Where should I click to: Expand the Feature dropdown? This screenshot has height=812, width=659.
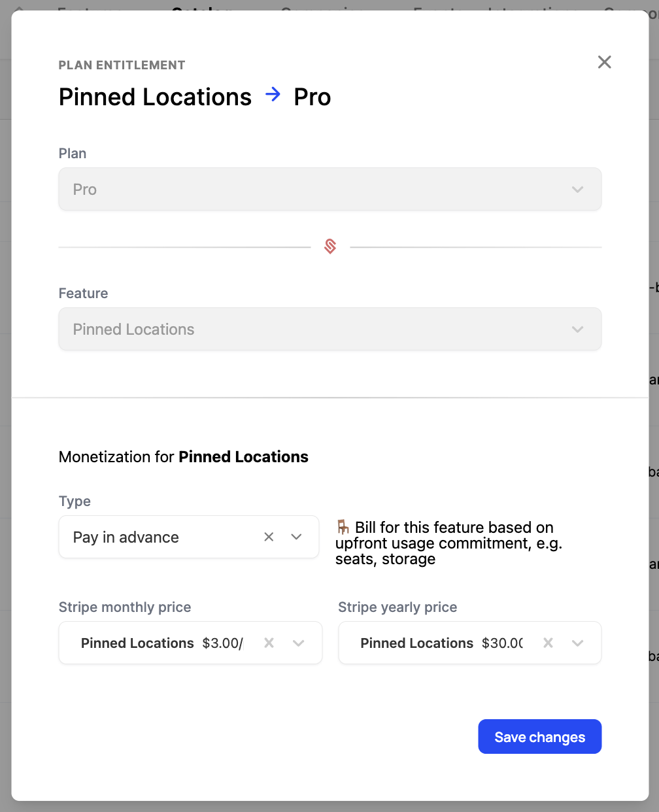pyautogui.click(x=577, y=329)
